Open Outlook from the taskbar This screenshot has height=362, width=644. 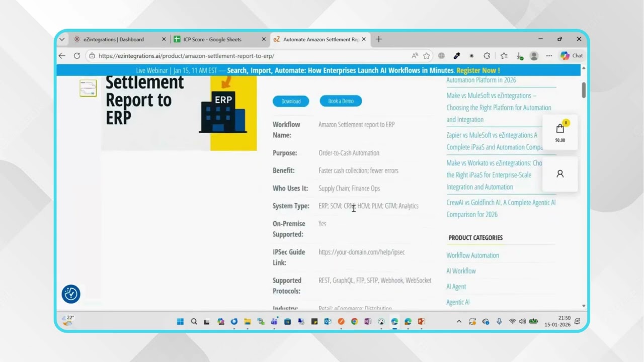pyautogui.click(x=328, y=322)
